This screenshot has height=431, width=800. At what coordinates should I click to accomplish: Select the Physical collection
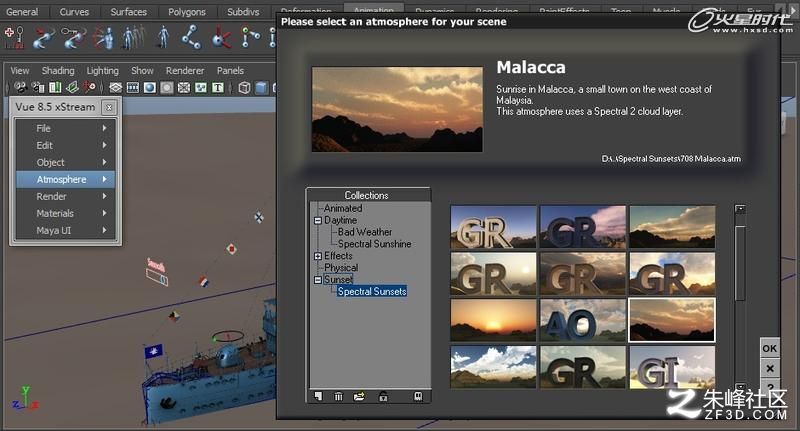pos(341,268)
